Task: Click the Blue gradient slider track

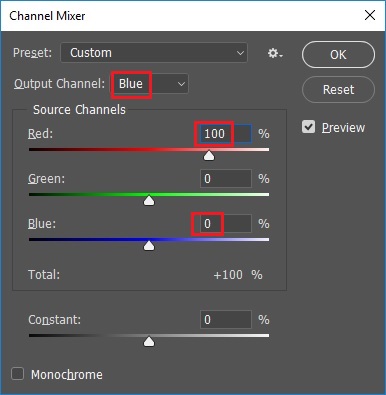Action: [149, 239]
